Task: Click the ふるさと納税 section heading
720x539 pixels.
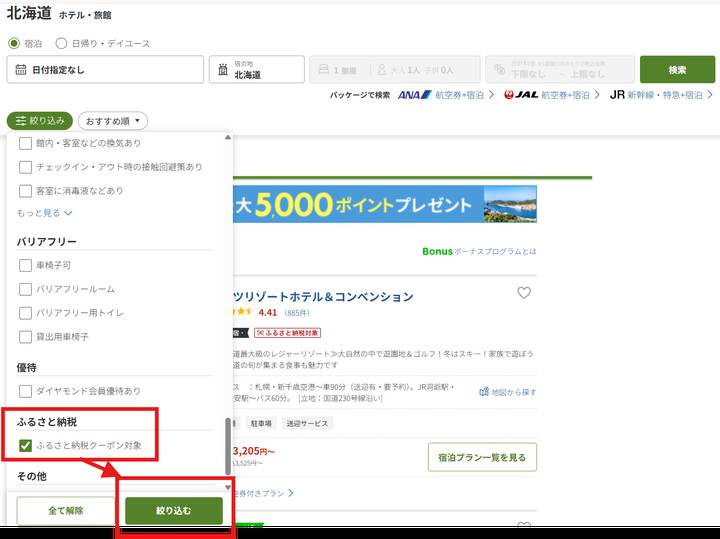Action: tap(47, 422)
